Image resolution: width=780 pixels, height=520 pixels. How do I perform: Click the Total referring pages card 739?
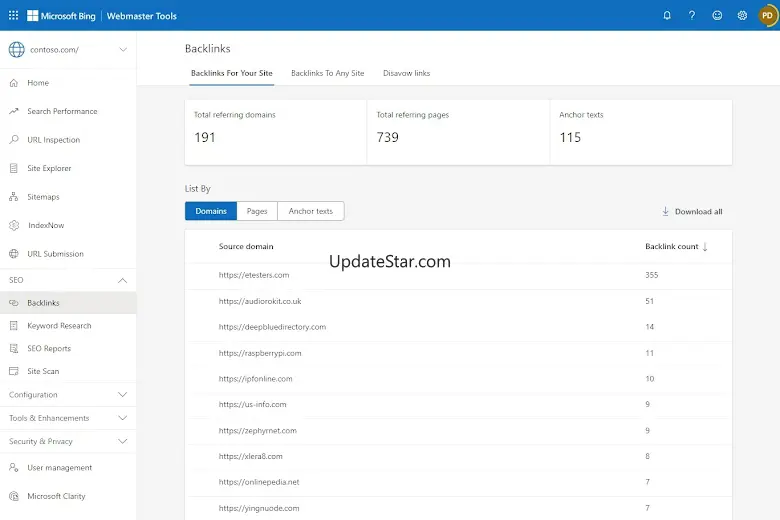click(x=458, y=132)
